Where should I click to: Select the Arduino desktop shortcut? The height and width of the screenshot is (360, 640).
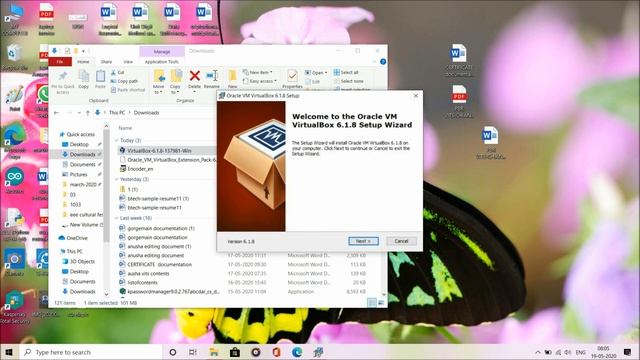tap(15, 180)
